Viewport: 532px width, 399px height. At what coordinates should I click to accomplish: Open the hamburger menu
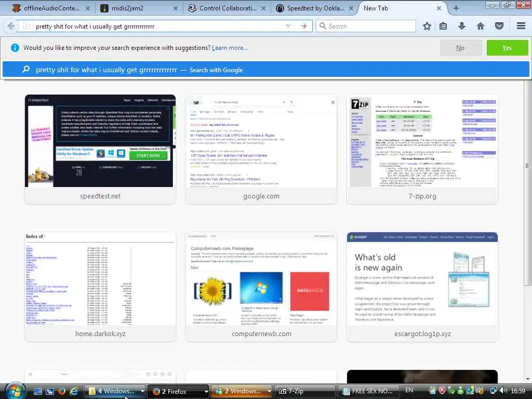coord(521,26)
